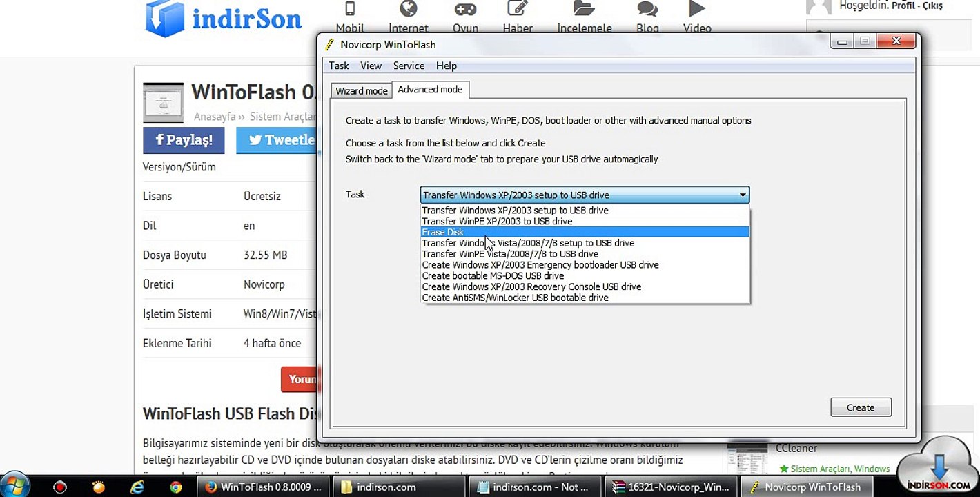Open the Service menu in WinToFlash

(409, 66)
